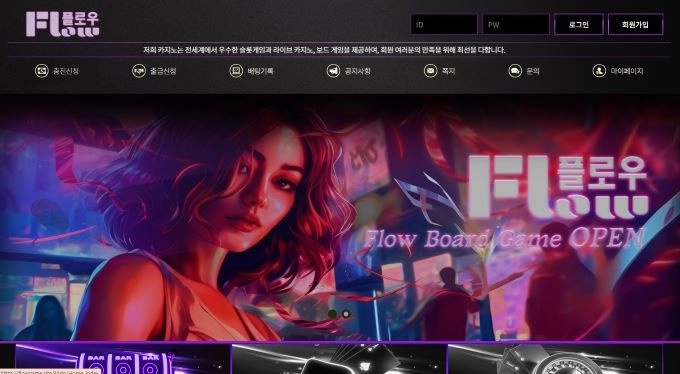Click the 회원가입 sign-up button
This screenshot has width=680, height=374.
click(x=635, y=24)
